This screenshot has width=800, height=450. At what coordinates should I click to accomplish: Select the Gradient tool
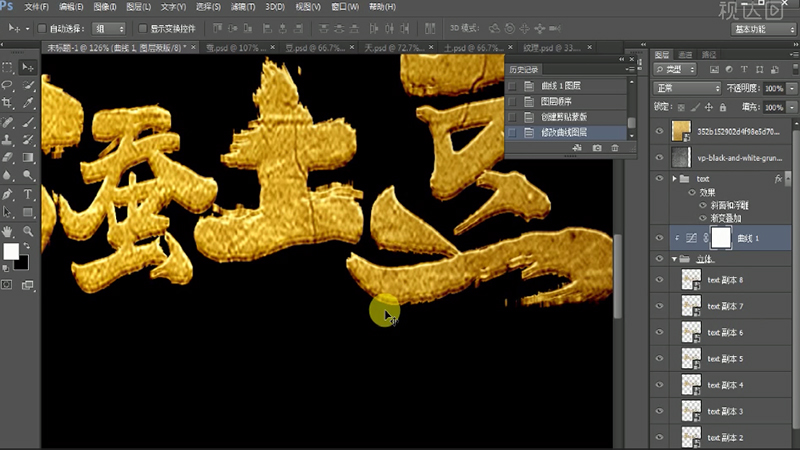28,157
